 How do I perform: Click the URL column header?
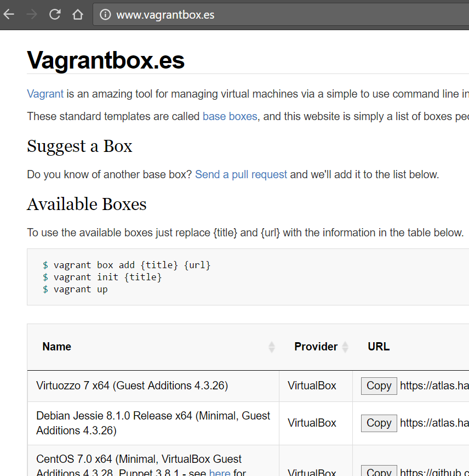379,347
